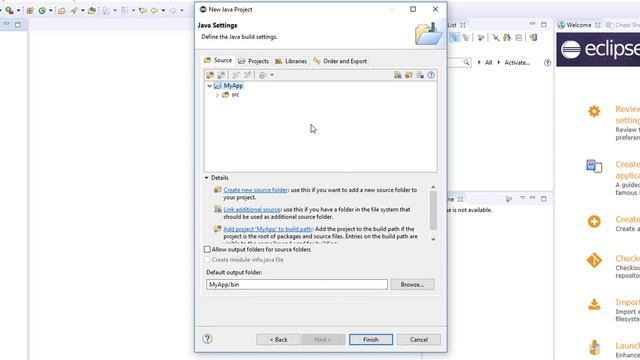Switch to the Projects tab
The width and height of the screenshot is (640, 360).
click(x=253, y=61)
